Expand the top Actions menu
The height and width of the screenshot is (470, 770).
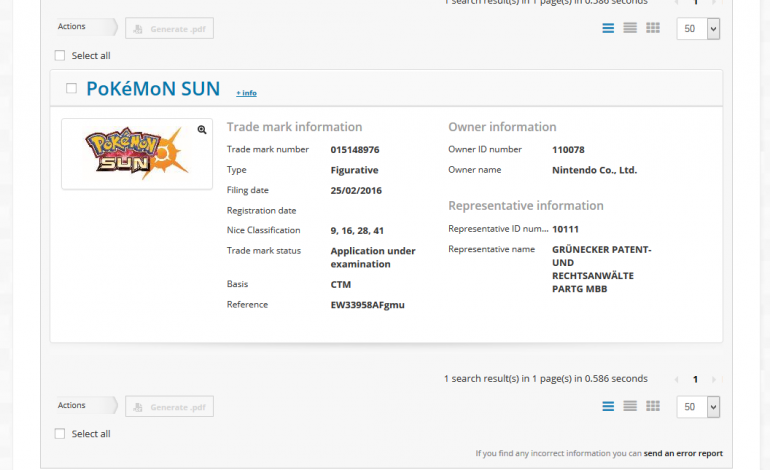tap(85, 27)
